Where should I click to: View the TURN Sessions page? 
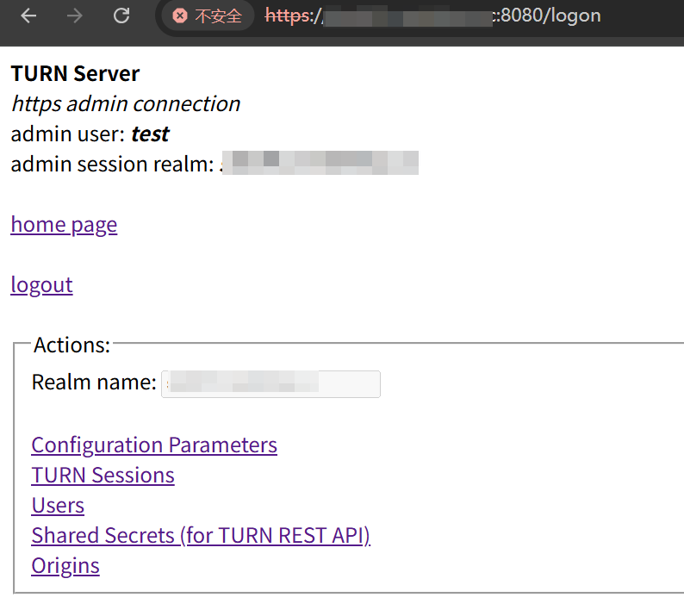103,476
